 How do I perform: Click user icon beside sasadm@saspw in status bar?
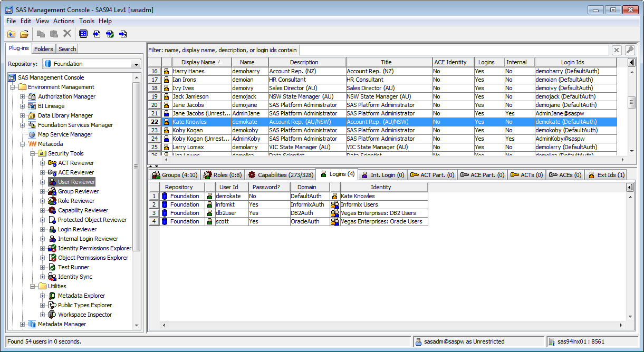click(418, 341)
